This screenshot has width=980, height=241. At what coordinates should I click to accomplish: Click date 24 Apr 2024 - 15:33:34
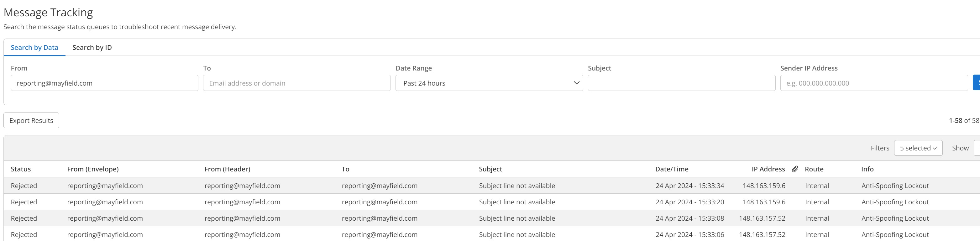point(690,186)
